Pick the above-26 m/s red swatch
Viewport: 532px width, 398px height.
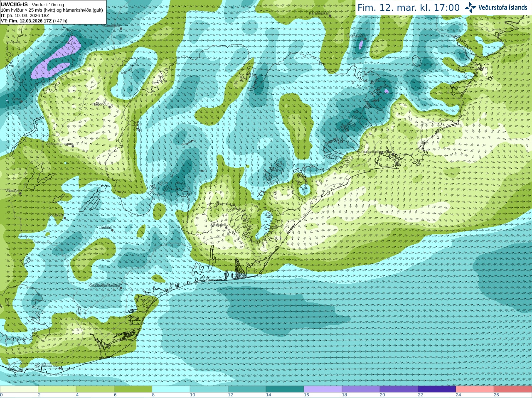pos(513,389)
